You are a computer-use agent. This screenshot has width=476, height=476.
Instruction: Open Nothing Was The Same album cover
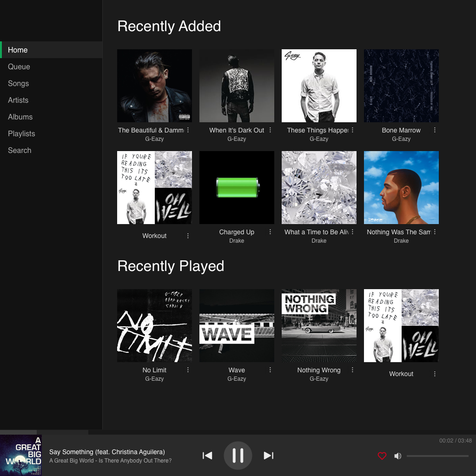pyautogui.click(x=401, y=188)
